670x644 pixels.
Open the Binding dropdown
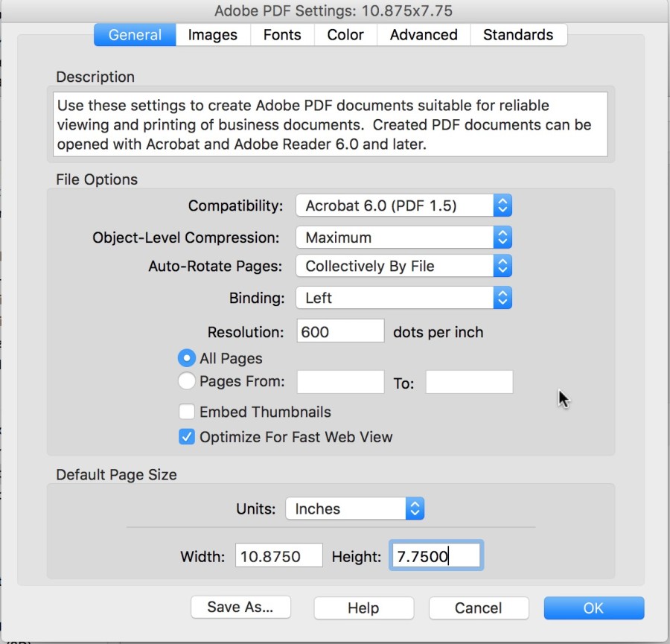[403, 297]
